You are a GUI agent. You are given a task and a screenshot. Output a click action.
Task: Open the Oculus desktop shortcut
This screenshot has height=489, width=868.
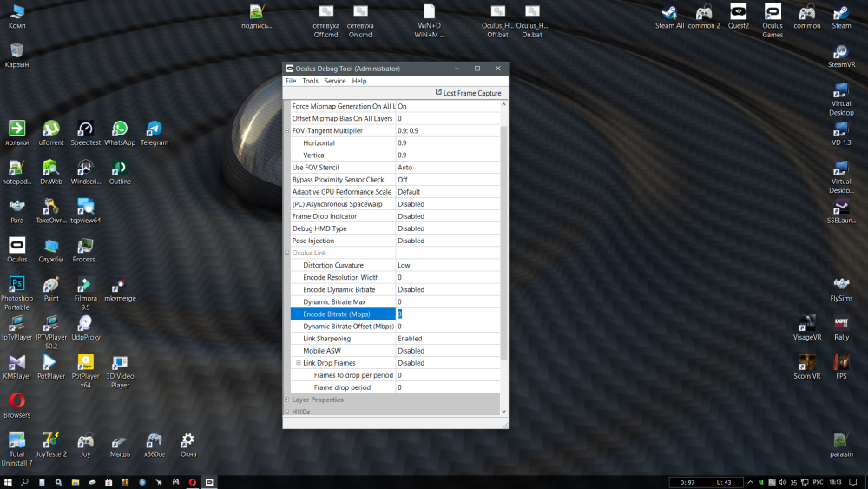click(x=17, y=250)
